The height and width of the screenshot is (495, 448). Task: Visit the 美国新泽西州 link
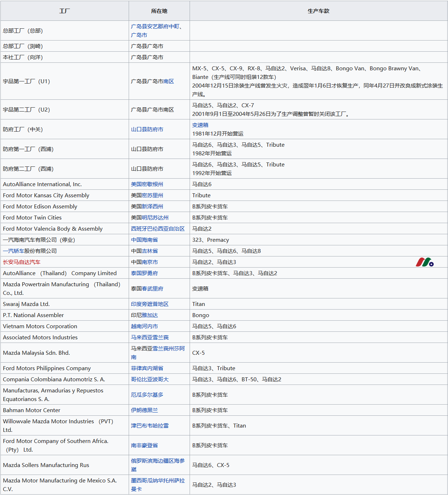point(147,207)
